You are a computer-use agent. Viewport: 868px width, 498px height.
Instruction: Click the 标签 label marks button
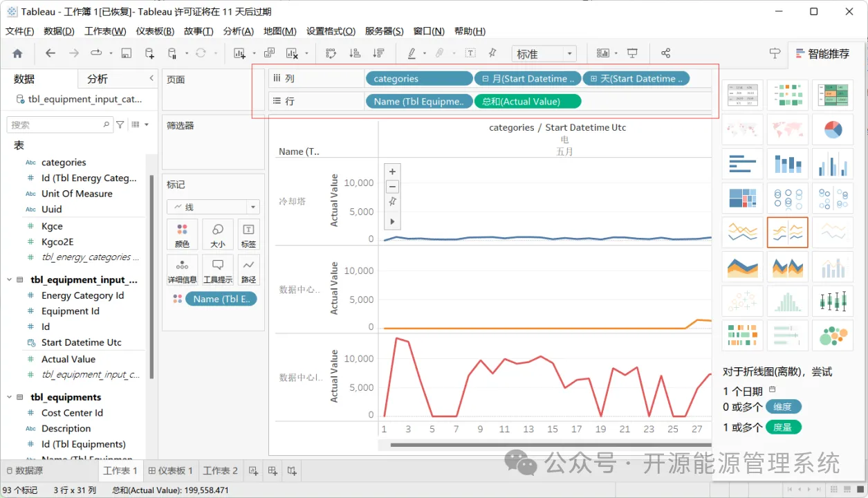(248, 234)
